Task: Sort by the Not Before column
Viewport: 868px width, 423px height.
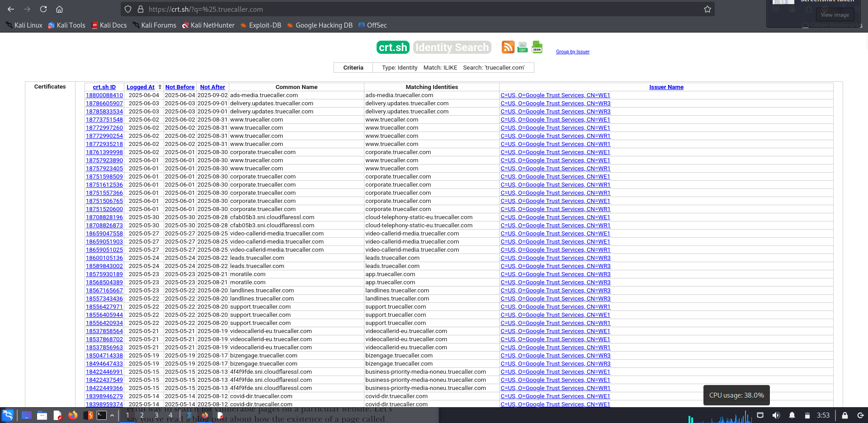Action: 180,87
